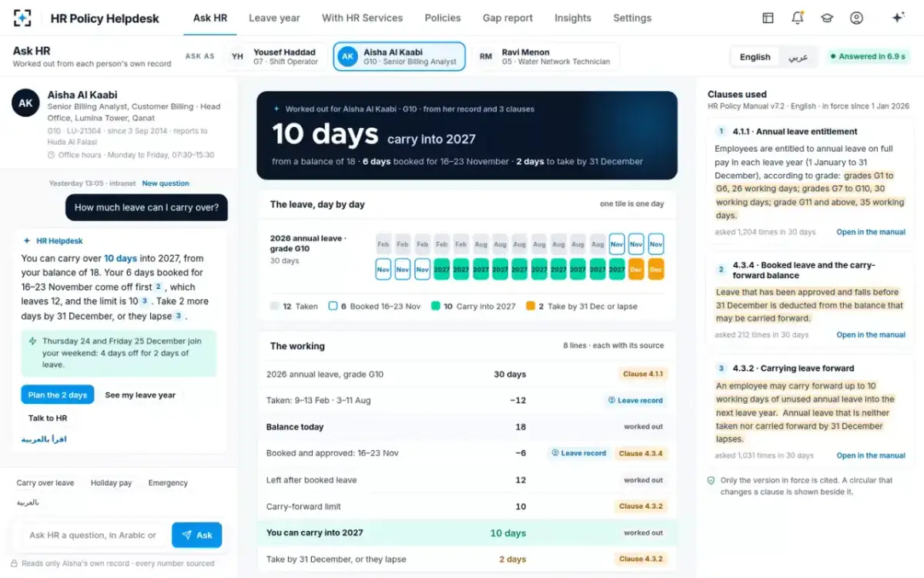The width and height of the screenshot is (924, 578).
Task: Click Yousef Haddad's YH avatar
Action: coord(238,56)
